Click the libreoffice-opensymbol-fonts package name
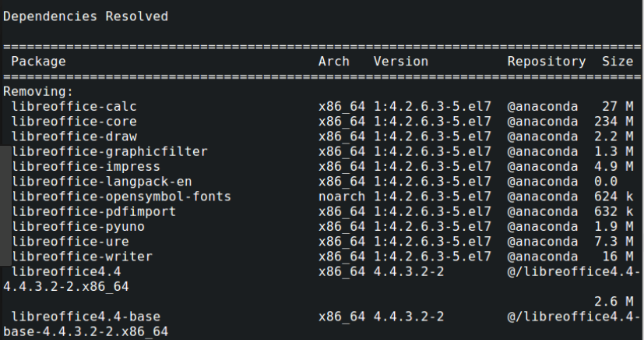Viewport: 644px width, 340px height. click(x=121, y=197)
